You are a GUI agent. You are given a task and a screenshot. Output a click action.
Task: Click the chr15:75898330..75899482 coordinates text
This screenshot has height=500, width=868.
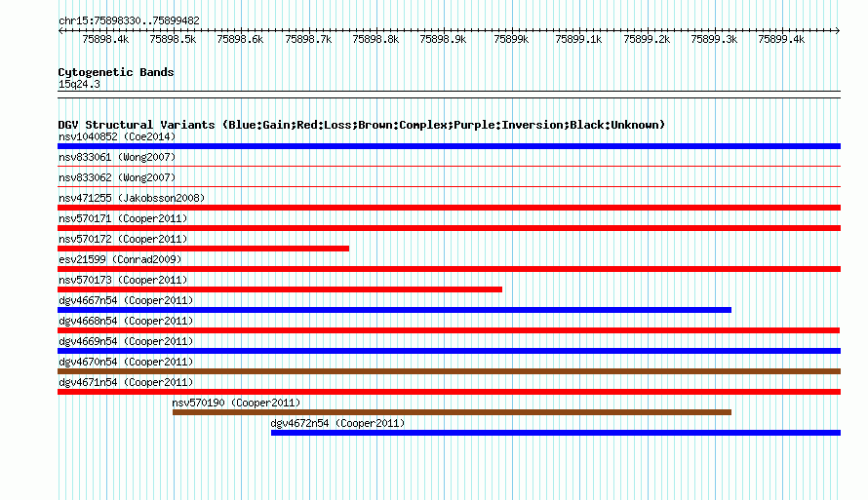(129, 20)
